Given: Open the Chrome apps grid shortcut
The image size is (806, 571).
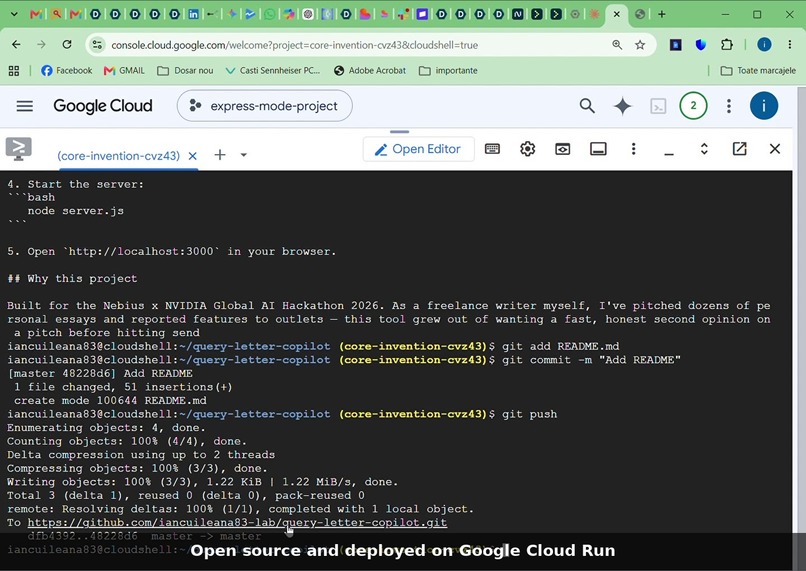Looking at the screenshot, I should [x=14, y=70].
